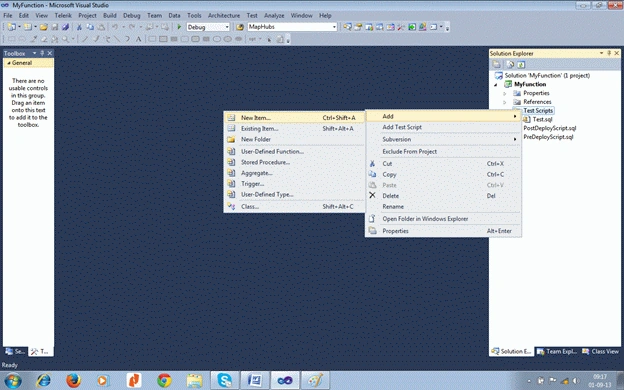Click the Save All toolbar icon

click(x=65, y=27)
